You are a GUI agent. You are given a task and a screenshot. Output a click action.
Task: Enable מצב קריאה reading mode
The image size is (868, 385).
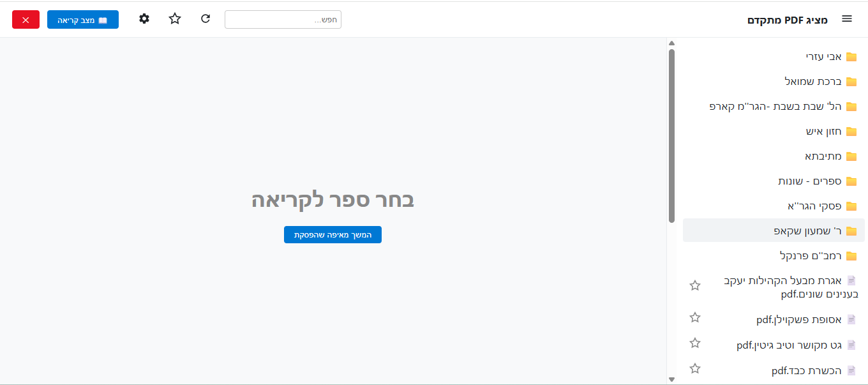click(82, 19)
